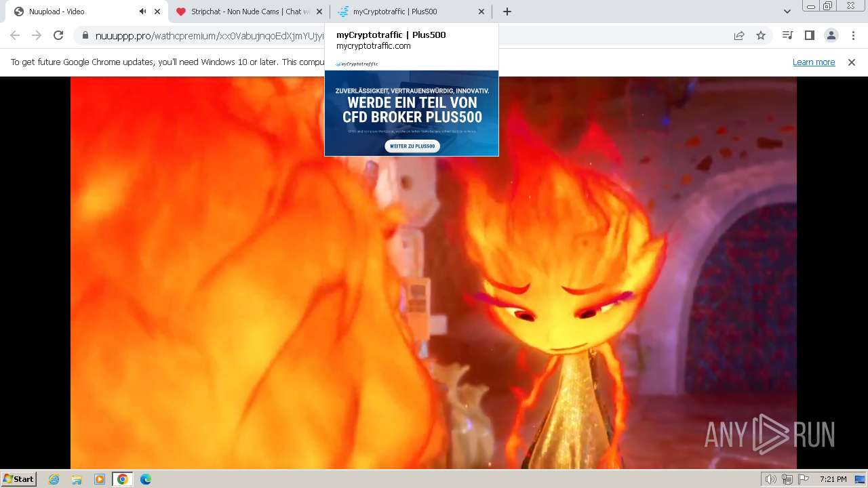The image size is (868, 488).
Task: Toggle the browser side panel
Action: click(809, 35)
